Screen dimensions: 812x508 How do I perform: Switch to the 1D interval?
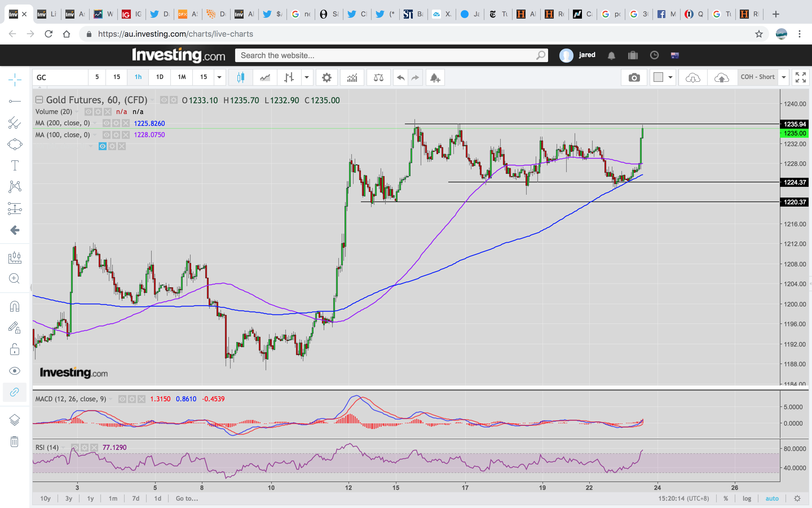(160, 77)
